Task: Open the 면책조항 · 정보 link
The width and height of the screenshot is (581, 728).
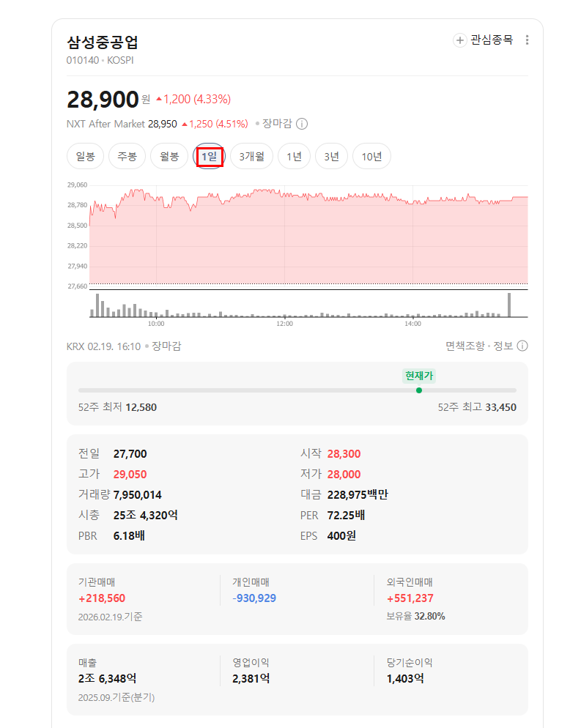Action: click(x=479, y=346)
